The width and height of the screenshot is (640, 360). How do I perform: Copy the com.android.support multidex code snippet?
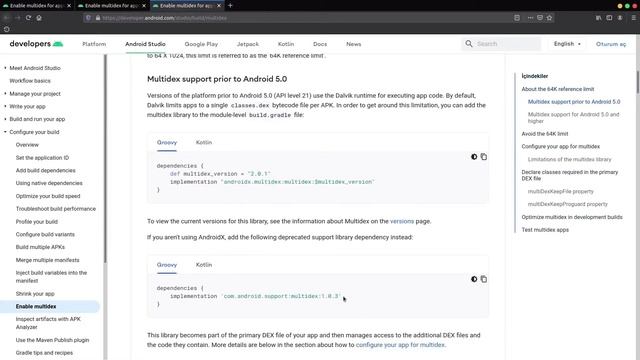tap(484, 279)
